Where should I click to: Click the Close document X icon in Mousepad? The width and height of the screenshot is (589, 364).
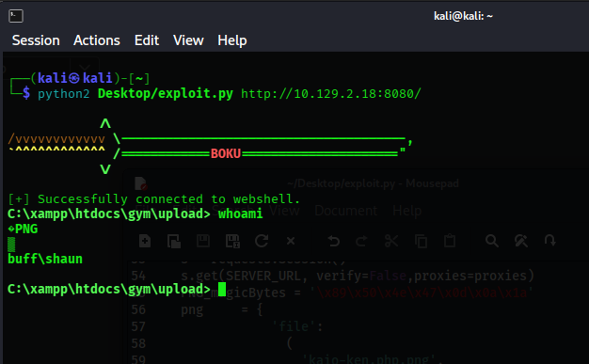(x=291, y=241)
